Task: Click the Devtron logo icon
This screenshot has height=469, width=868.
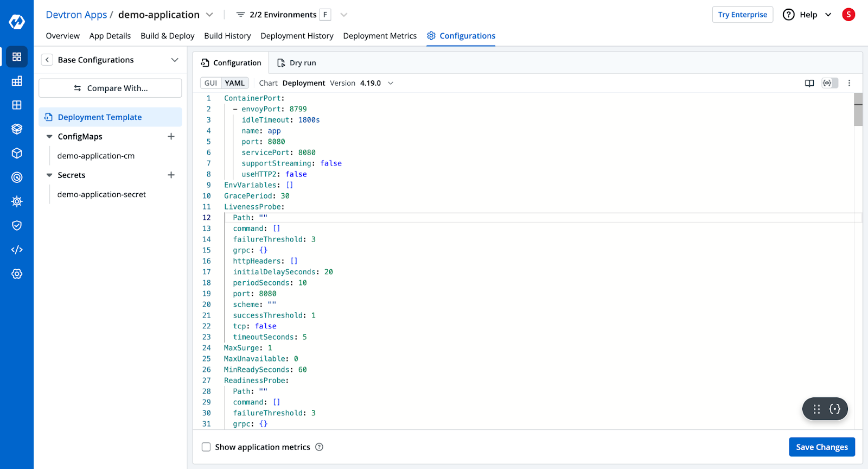Action: coord(17,22)
